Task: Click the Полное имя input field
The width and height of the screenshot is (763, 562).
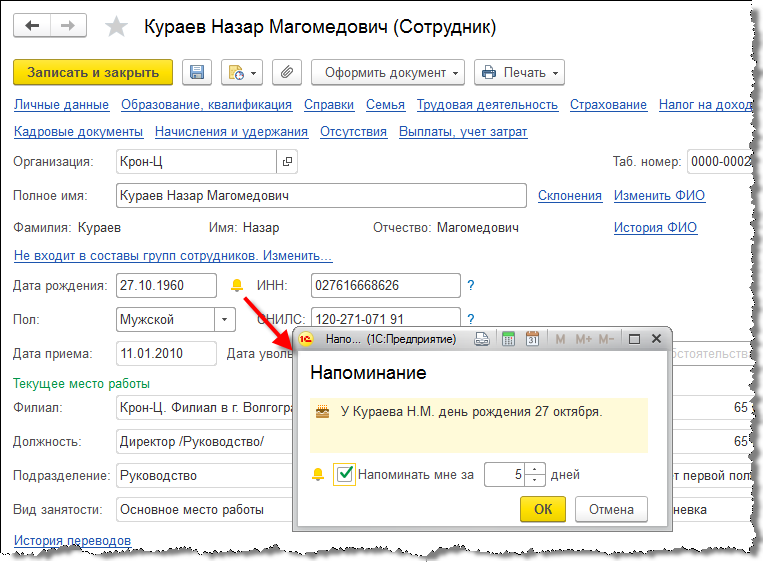Action: pyautogui.click(x=321, y=196)
